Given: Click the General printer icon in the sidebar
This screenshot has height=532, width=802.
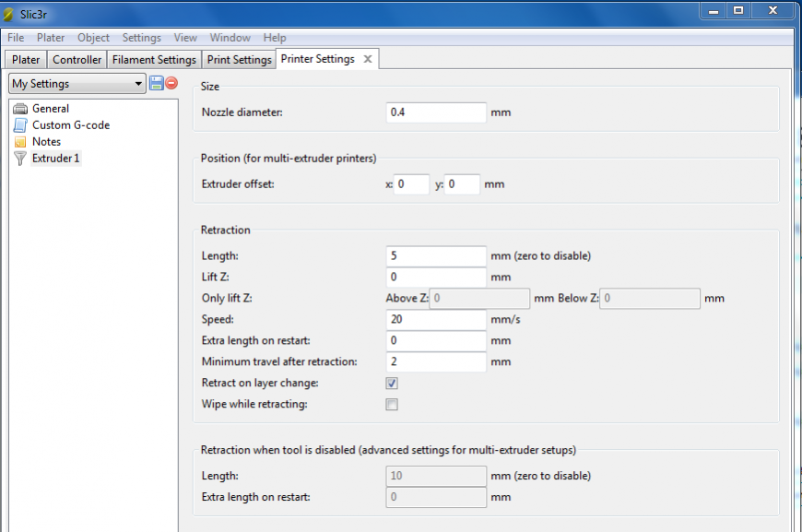Looking at the screenshot, I should (20, 109).
